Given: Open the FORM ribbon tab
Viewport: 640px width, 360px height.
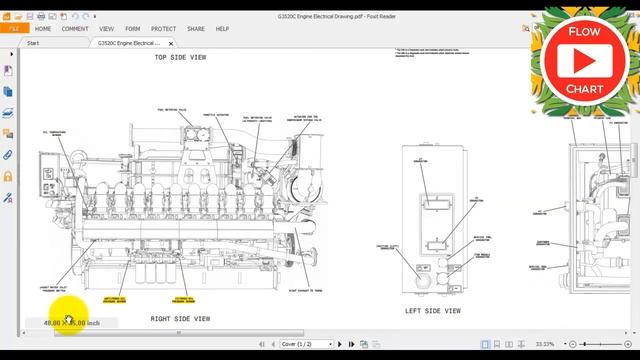Looking at the screenshot, I should (x=133, y=29).
